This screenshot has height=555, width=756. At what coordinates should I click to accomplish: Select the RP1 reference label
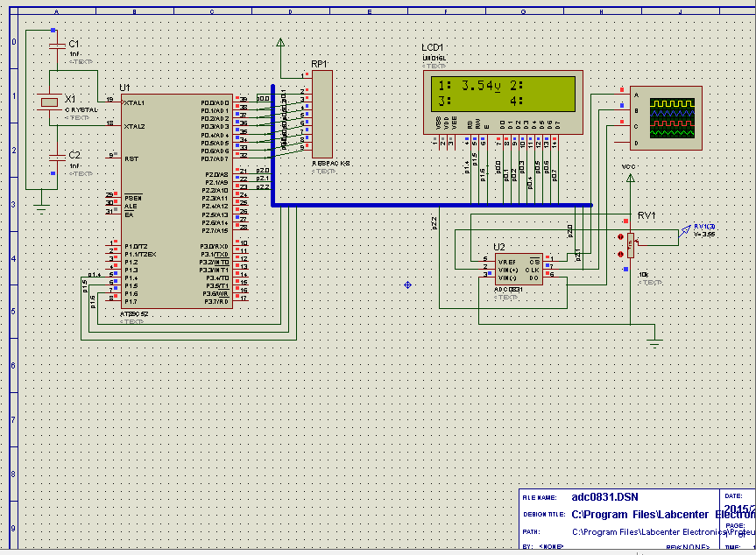coord(319,64)
